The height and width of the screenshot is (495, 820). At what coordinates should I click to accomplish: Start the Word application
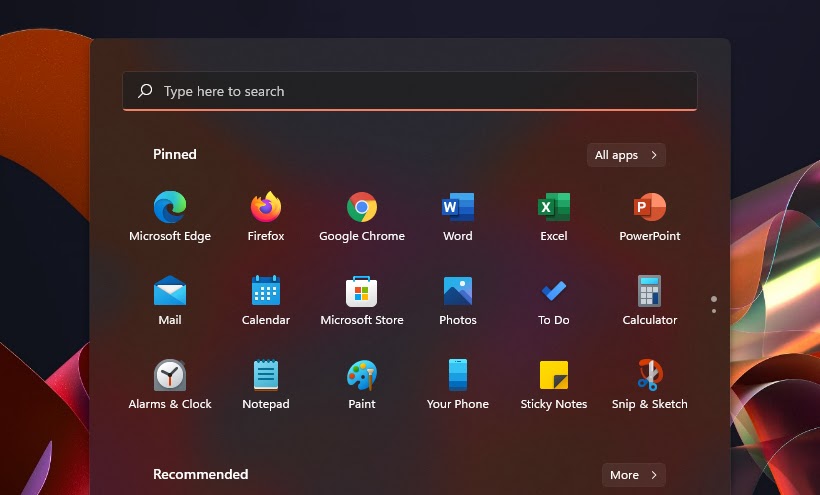458,207
